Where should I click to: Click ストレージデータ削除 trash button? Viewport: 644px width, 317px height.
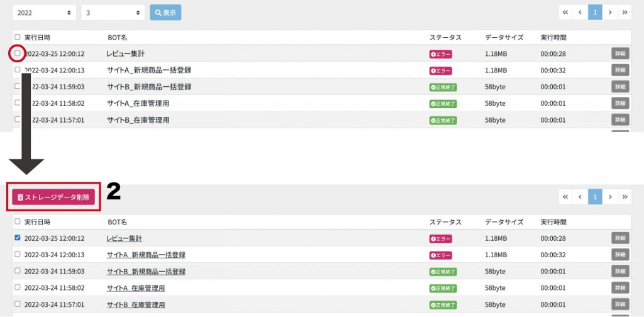click(53, 197)
